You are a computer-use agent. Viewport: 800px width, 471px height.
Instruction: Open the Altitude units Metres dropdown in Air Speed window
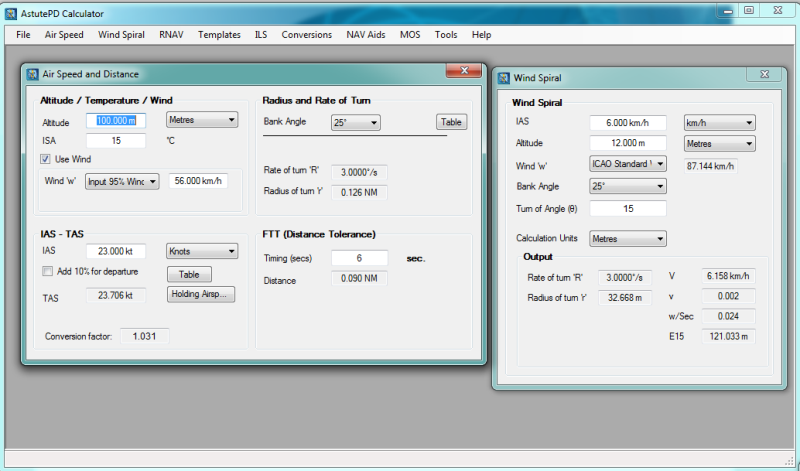202,120
